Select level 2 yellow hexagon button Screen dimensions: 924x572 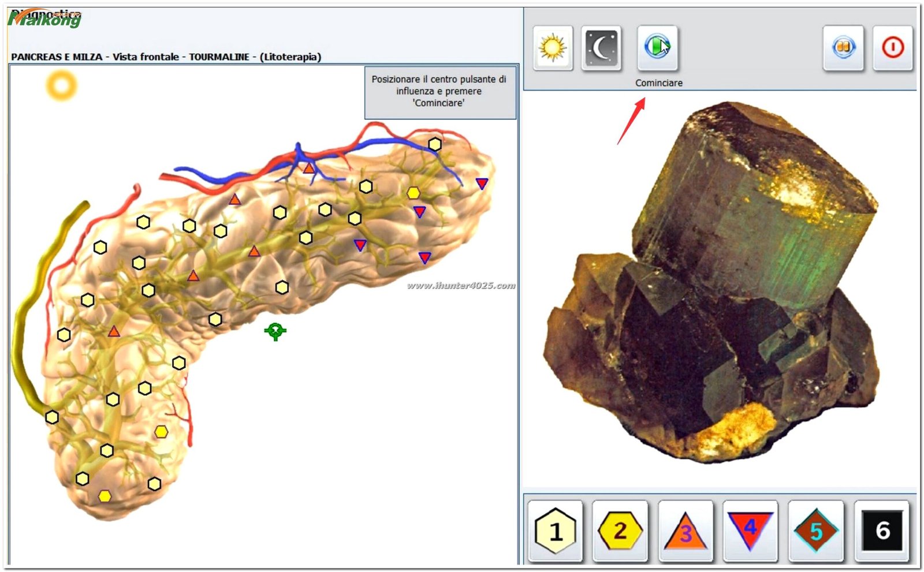click(x=620, y=530)
